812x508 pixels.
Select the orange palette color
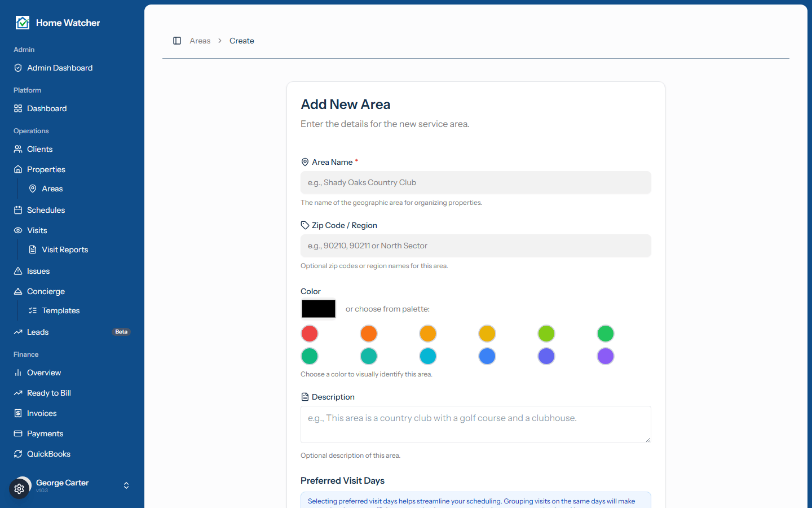[369, 334]
